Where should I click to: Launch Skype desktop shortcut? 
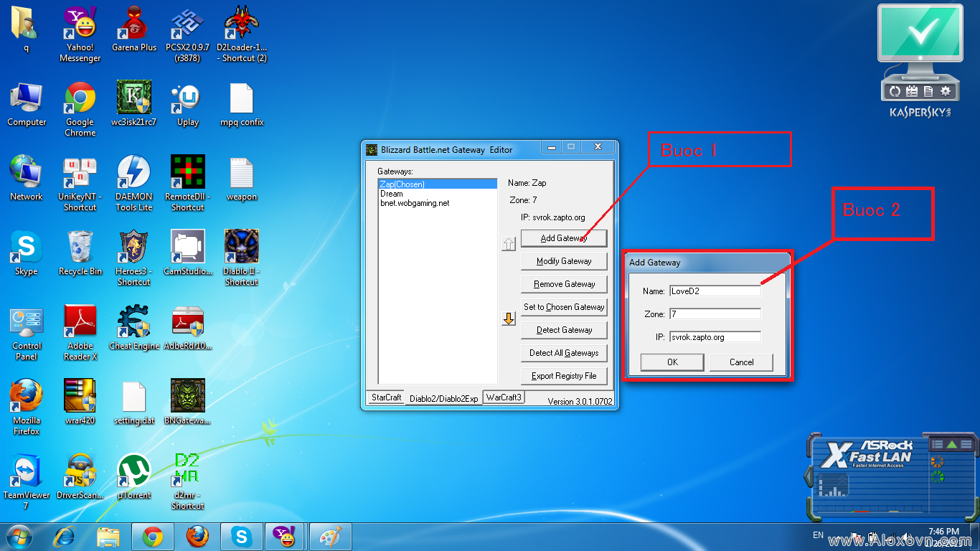(27, 253)
